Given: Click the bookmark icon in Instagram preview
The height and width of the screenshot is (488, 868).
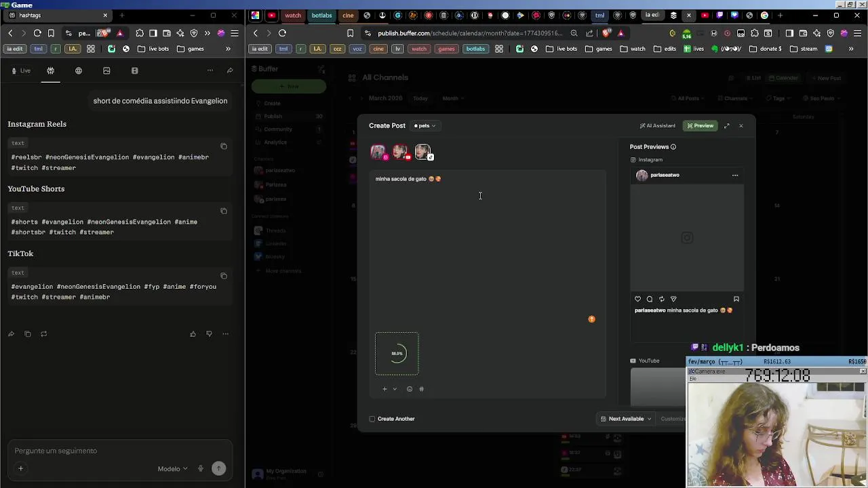Looking at the screenshot, I should [736, 299].
